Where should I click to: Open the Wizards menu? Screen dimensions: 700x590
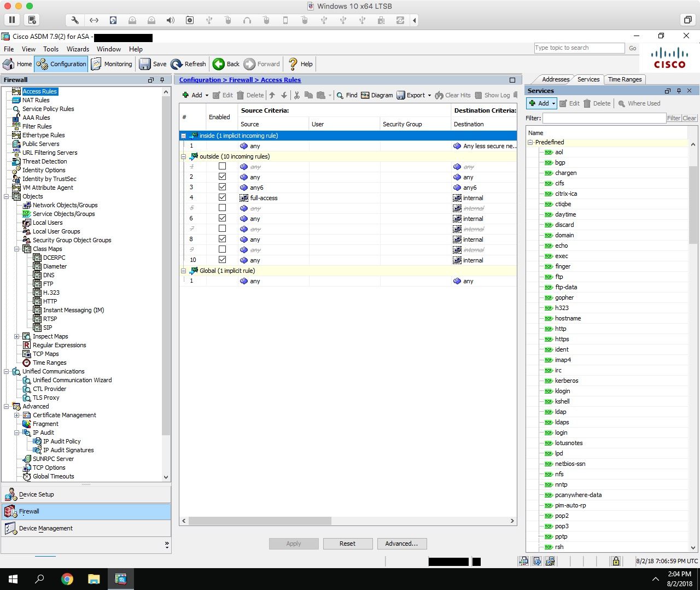click(78, 49)
